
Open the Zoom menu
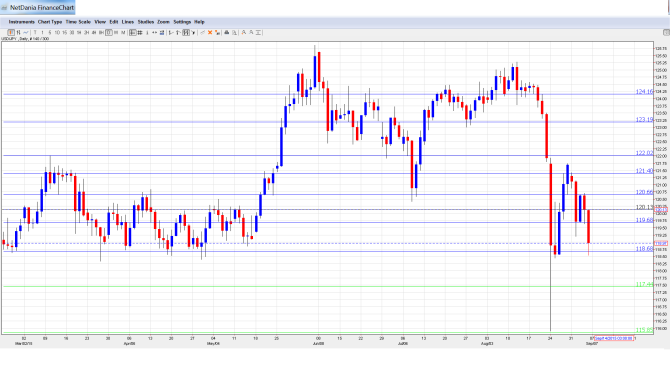(163, 22)
